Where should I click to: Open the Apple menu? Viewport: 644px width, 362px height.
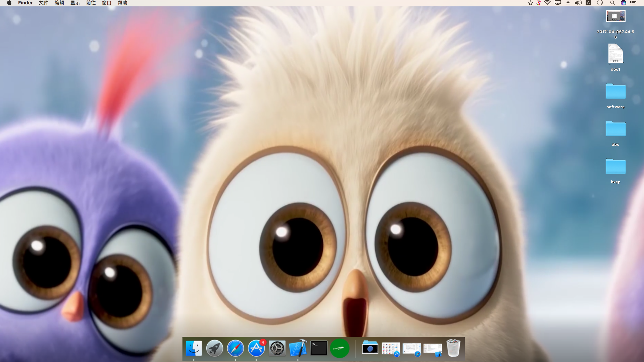click(9, 3)
